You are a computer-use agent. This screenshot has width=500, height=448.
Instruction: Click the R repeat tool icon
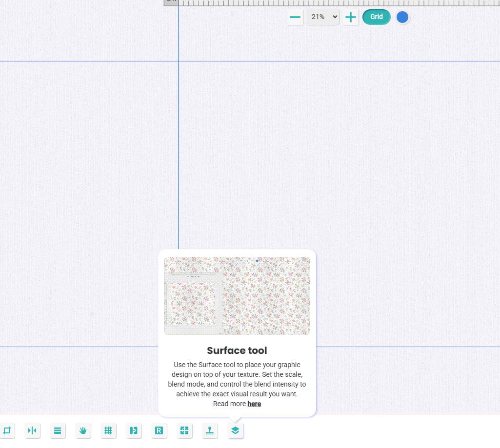click(159, 430)
